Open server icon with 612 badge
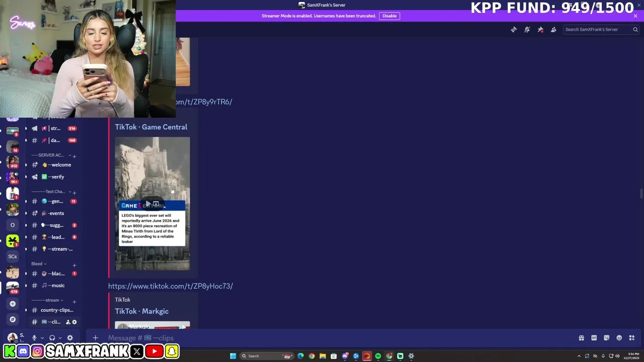The width and height of the screenshot is (644, 362). [13, 161]
